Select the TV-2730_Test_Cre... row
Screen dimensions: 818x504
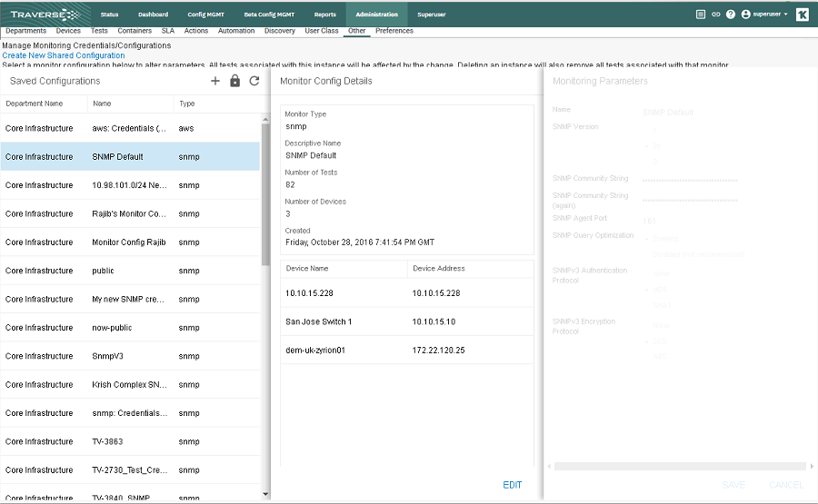point(130,469)
